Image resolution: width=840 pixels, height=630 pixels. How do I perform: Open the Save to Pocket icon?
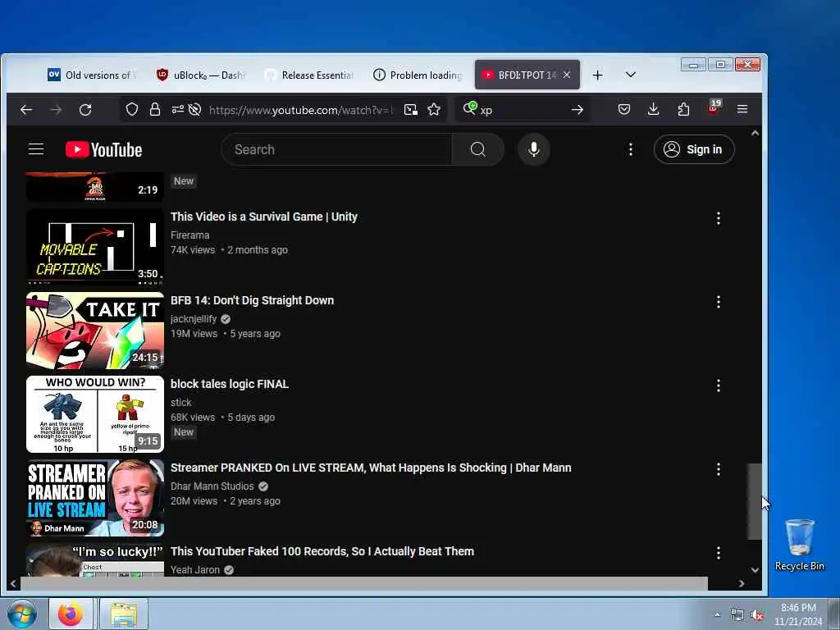624,110
